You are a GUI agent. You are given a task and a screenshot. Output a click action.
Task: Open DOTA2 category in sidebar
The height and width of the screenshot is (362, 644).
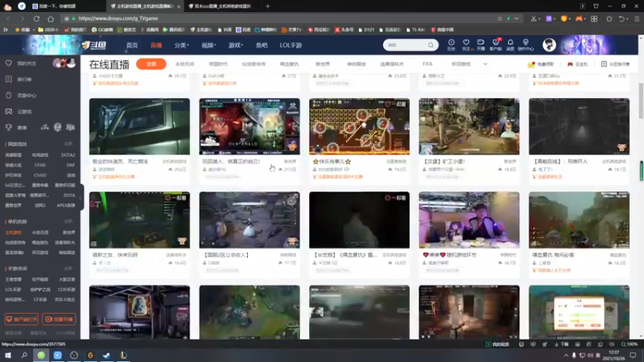pos(68,155)
